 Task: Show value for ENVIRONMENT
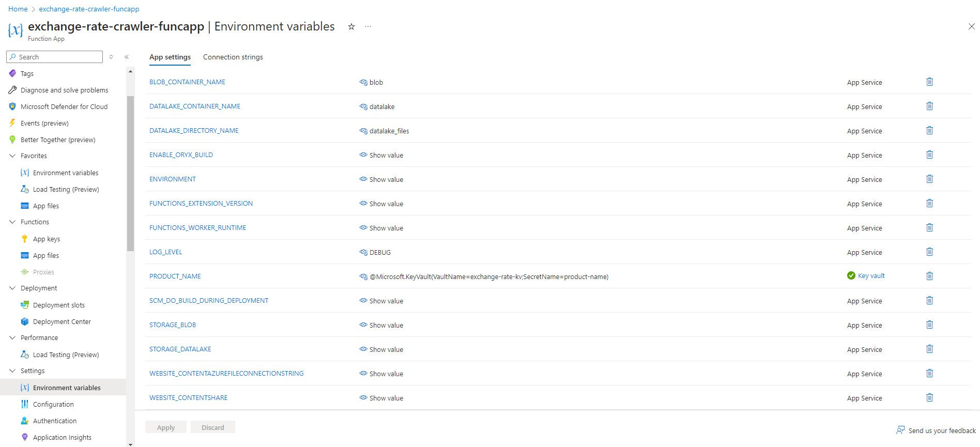[381, 179]
